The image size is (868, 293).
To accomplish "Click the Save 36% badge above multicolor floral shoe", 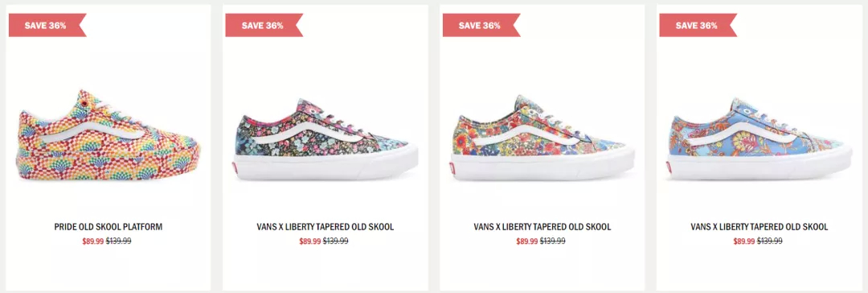I will pyautogui.click(x=481, y=25).
